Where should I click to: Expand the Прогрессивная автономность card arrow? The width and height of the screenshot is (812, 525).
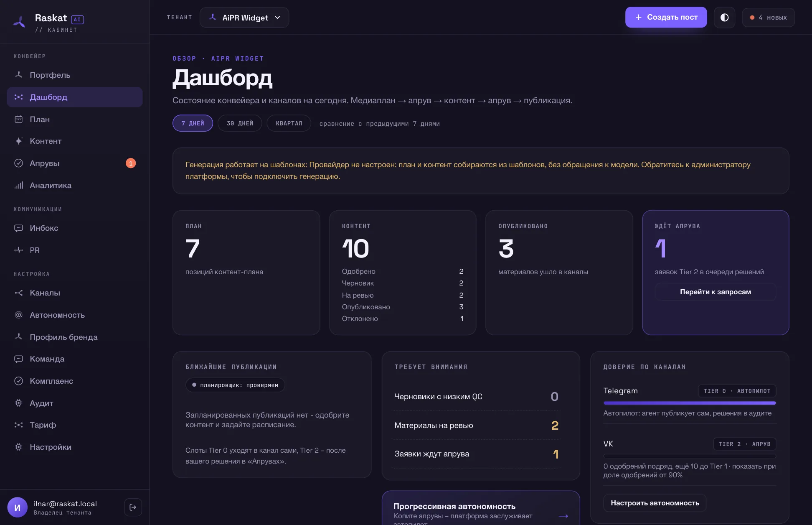[563, 516]
